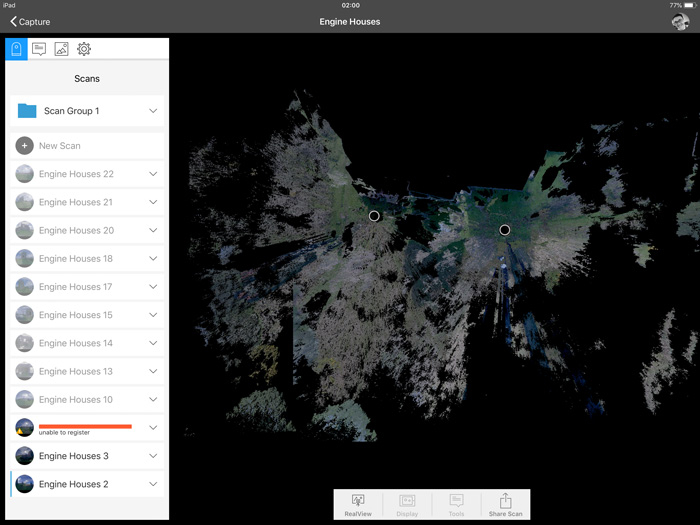The width and height of the screenshot is (700, 525).
Task: Open the Tools toolbar option
Action: point(456,505)
